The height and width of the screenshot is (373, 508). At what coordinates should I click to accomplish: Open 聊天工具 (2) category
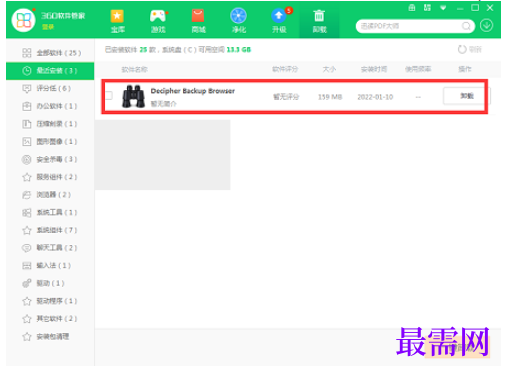point(50,248)
